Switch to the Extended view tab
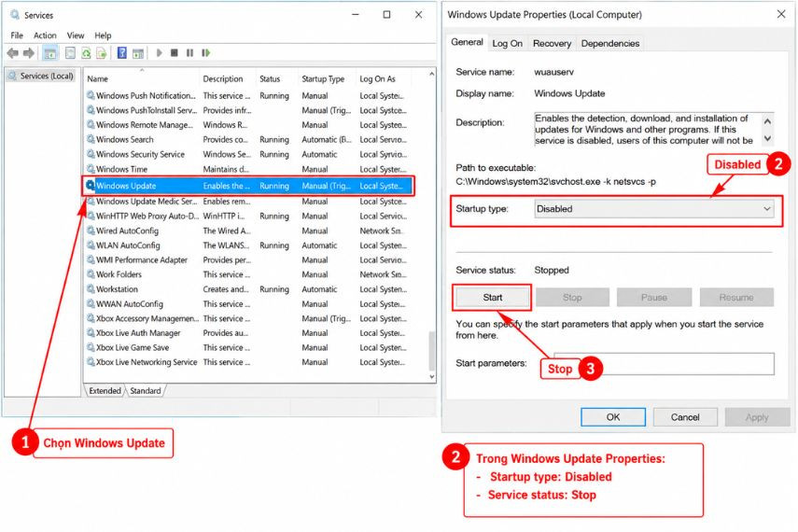Viewport: 798px width, 532px height. 105,390
